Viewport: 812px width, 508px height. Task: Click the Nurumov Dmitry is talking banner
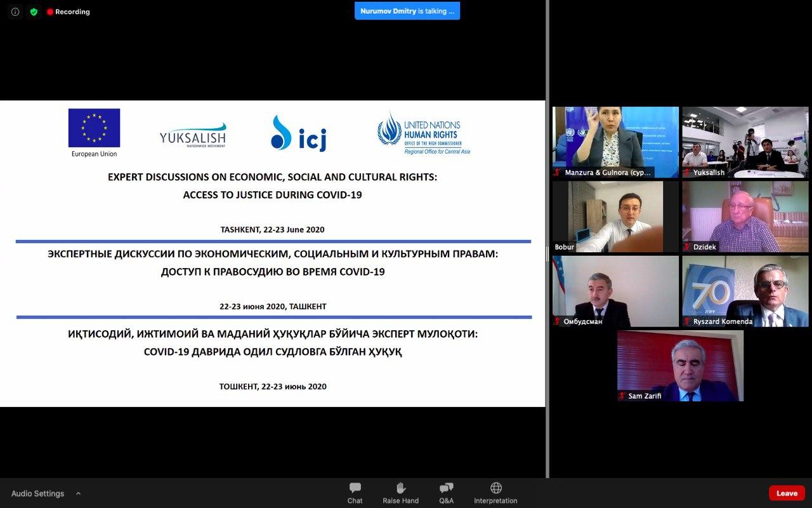(x=407, y=11)
